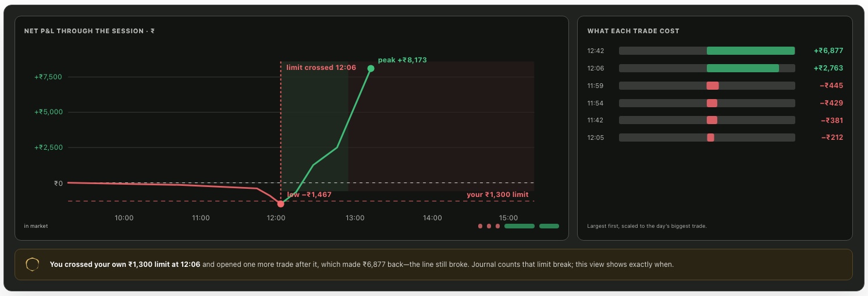Click the '−₹381' trade value
The image size is (868, 296).
831,121
